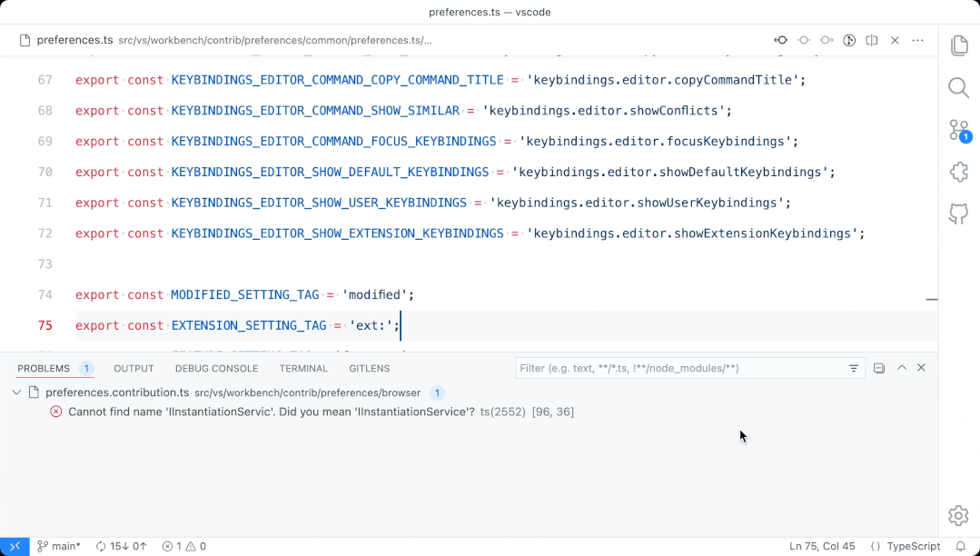Maximize the panel with the chevron up

(x=902, y=368)
